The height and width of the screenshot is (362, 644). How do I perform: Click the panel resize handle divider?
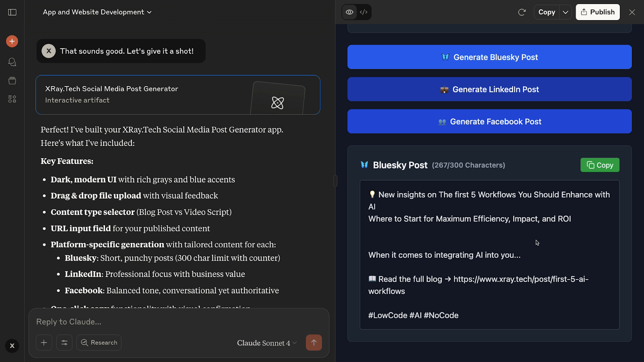point(335,181)
